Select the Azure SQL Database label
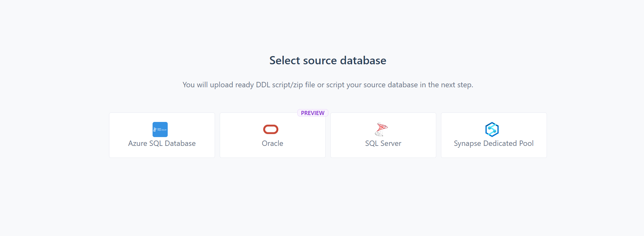 click(162, 143)
